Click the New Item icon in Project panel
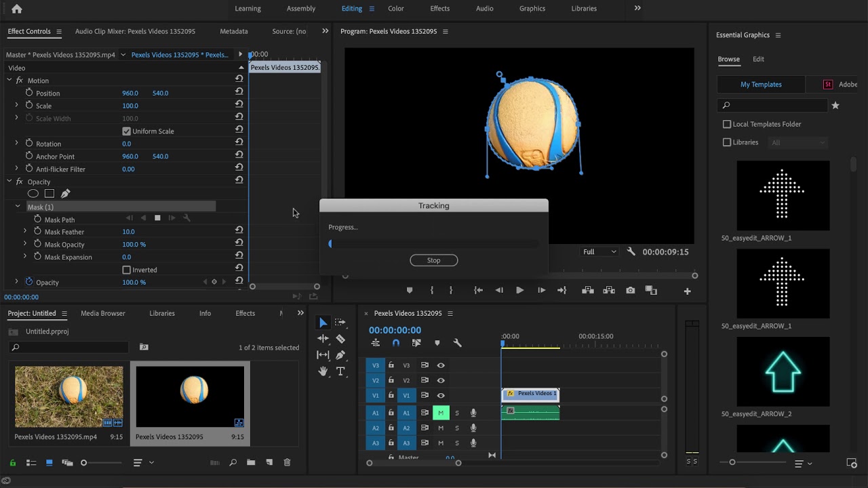Screen dimensions: 868x488 coord(269,462)
